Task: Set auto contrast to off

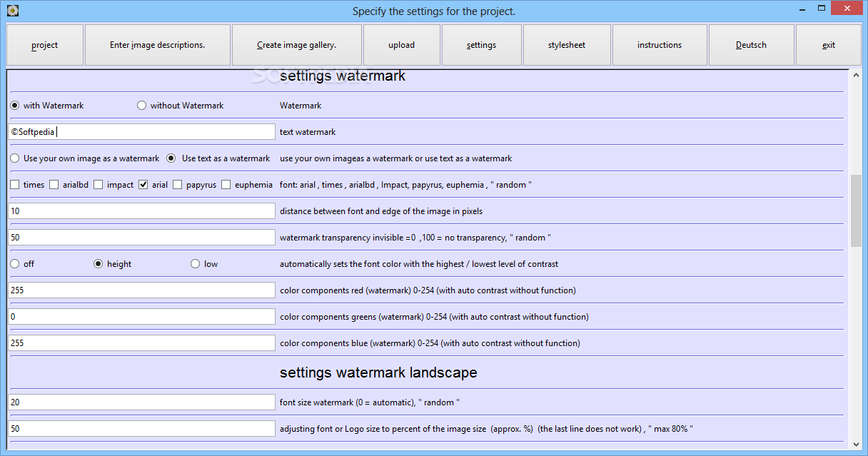Action: [15, 264]
